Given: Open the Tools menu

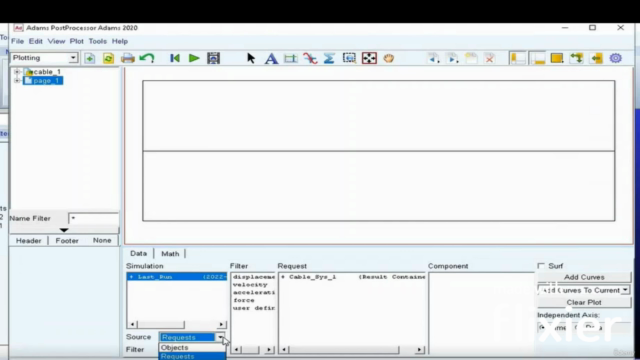Looking at the screenshot, I should (x=98, y=41).
